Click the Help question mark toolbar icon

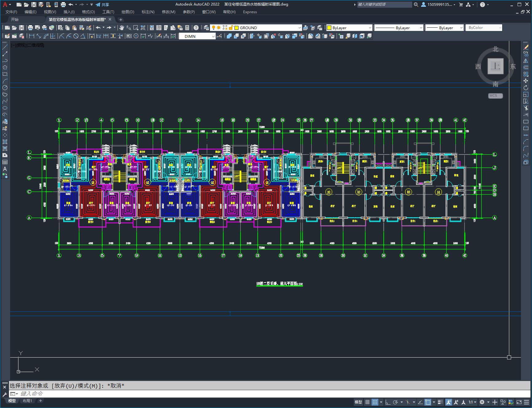[x=196, y=28]
